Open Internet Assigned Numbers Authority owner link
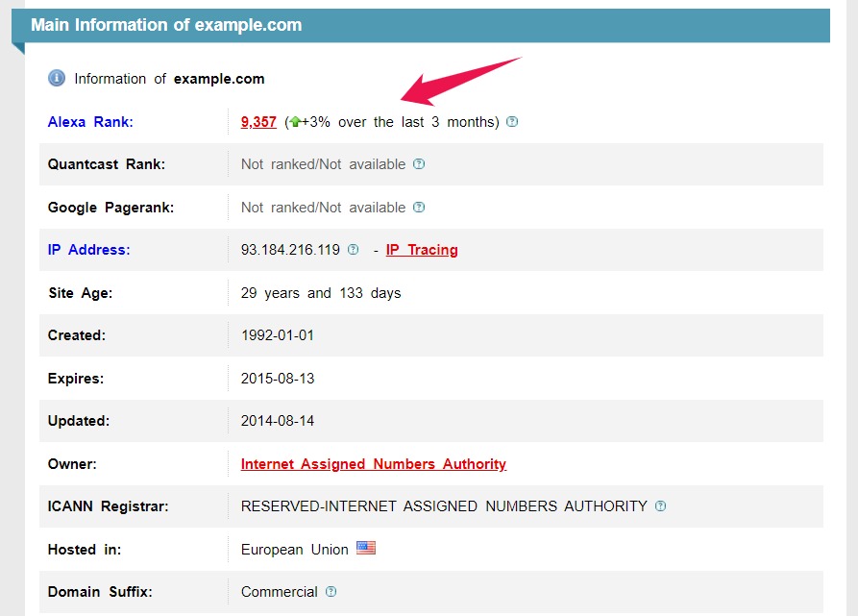This screenshot has height=616, width=858. click(374, 464)
